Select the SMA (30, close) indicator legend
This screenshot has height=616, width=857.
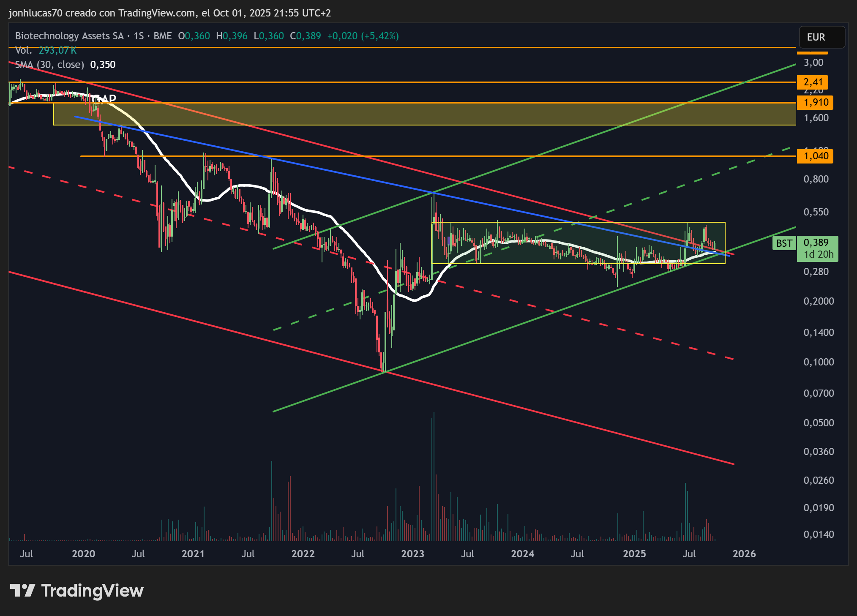(x=49, y=65)
